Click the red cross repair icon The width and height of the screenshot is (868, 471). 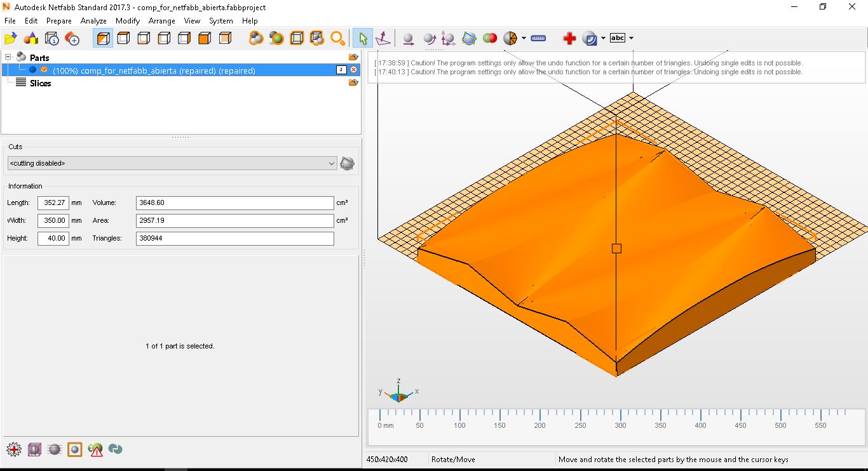tap(569, 39)
